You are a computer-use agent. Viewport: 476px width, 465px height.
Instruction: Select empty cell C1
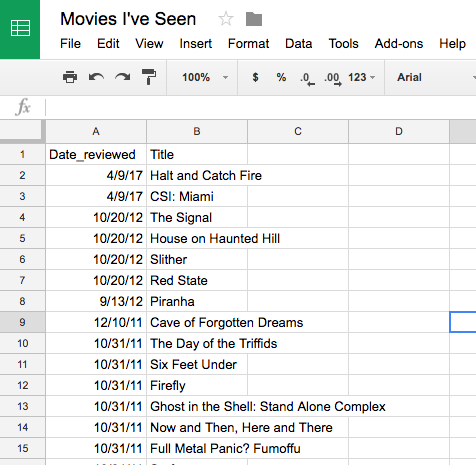[x=298, y=154]
